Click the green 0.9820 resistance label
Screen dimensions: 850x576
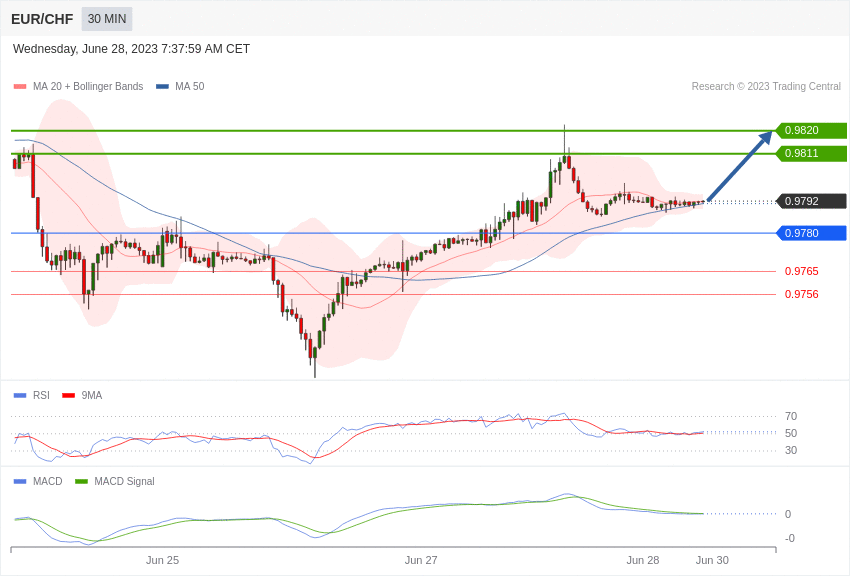[x=812, y=131]
